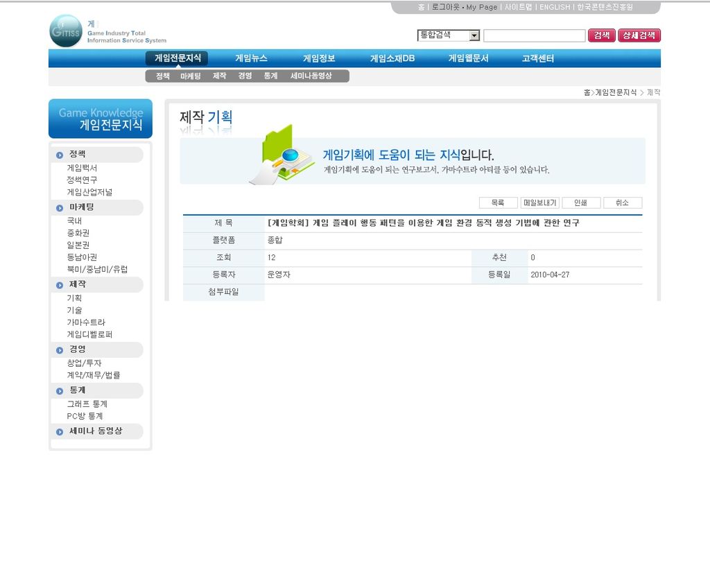The image size is (710, 588).
Task: Click the article title starting with [게임학회]
Action: click(424, 223)
